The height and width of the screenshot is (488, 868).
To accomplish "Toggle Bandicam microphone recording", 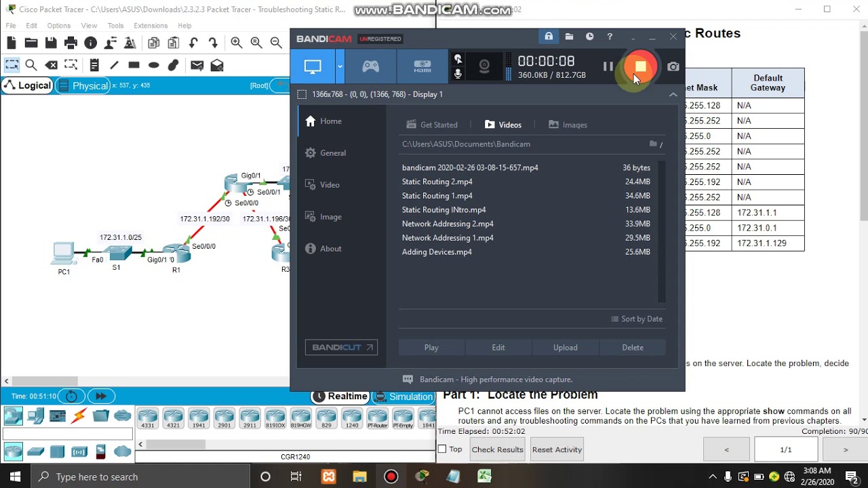I will click(458, 74).
